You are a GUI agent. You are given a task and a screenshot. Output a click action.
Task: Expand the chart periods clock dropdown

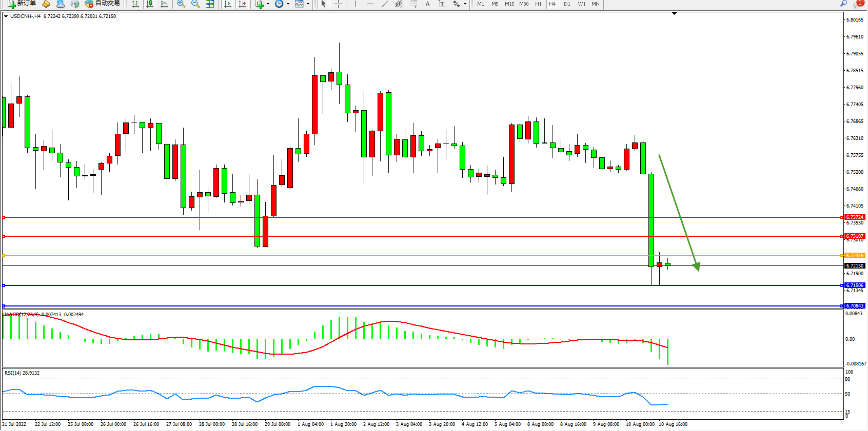(x=288, y=4)
